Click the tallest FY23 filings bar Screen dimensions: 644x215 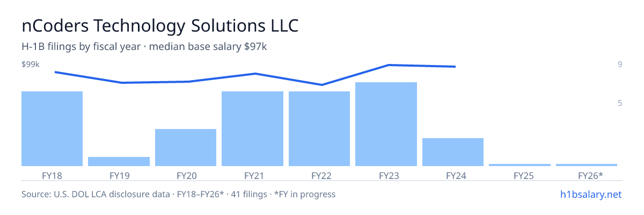[x=386, y=124]
